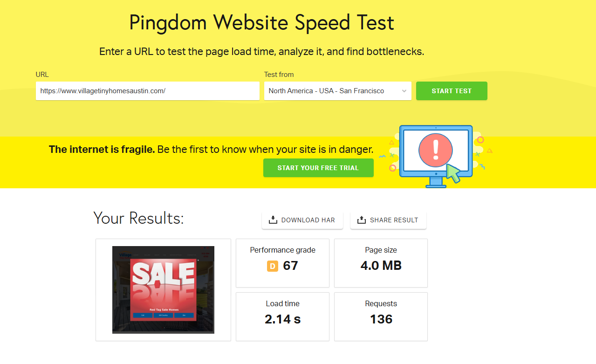The height and width of the screenshot is (364, 596).
Task: Select the Load time 2.14 s card
Action: [282, 316]
